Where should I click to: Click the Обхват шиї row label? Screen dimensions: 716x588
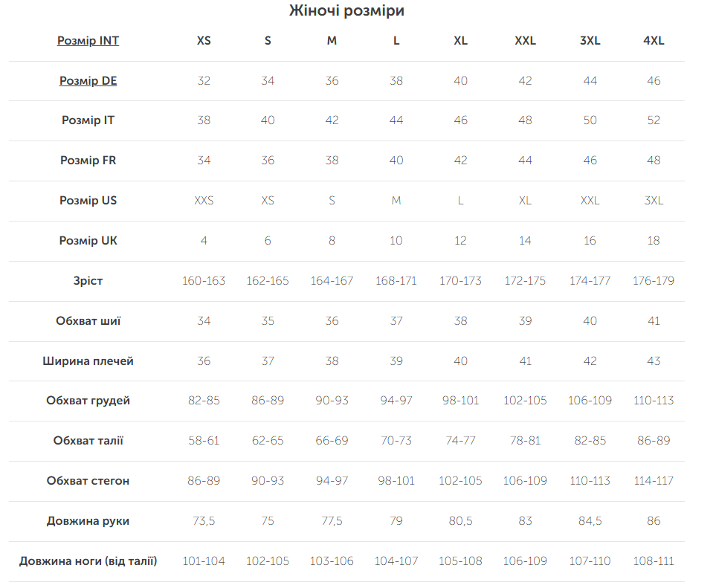pyautogui.click(x=88, y=321)
